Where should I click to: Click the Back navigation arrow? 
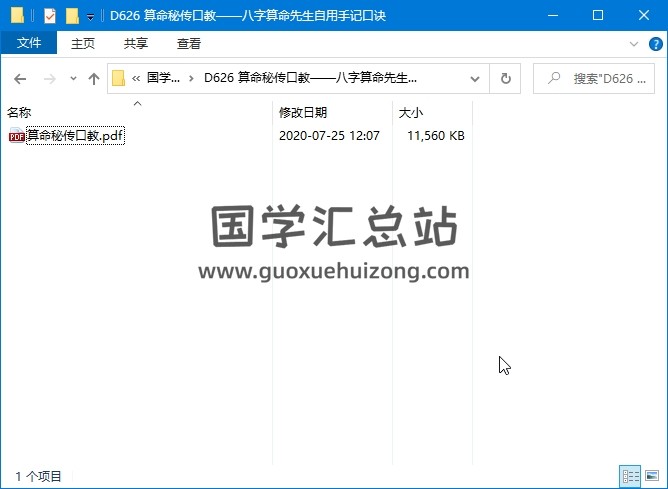(20, 78)
